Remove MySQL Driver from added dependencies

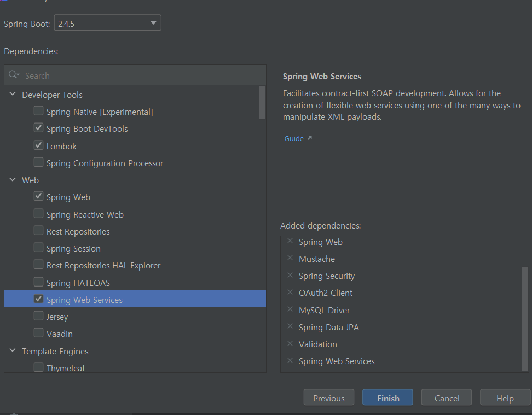290,309
